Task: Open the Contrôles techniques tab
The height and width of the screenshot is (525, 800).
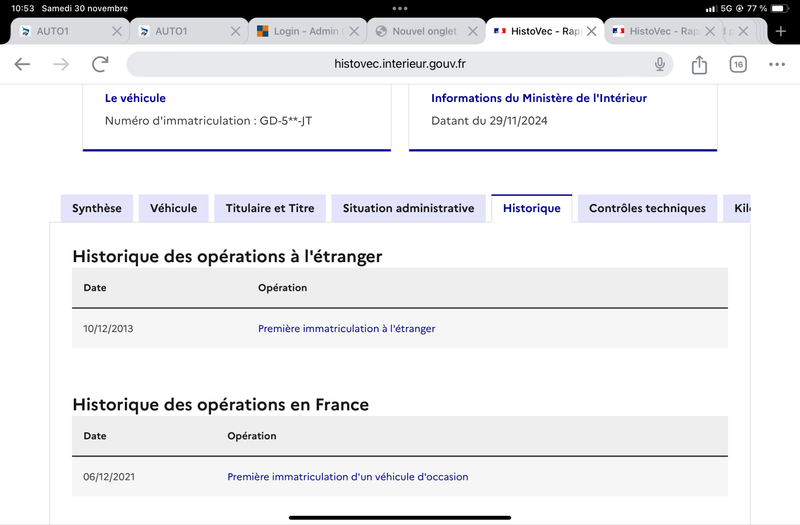Action: [x=647, y=208]
